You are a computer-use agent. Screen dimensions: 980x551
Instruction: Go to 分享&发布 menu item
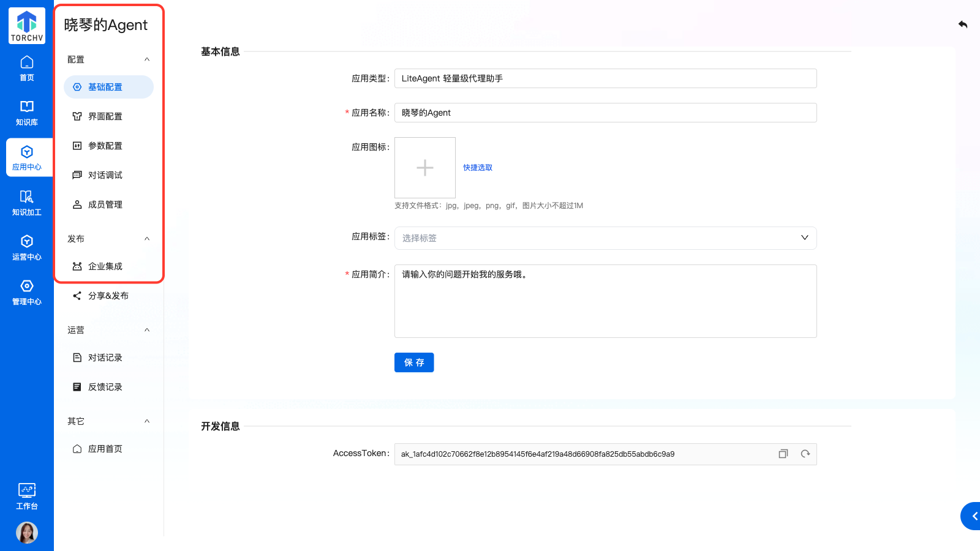108,296
